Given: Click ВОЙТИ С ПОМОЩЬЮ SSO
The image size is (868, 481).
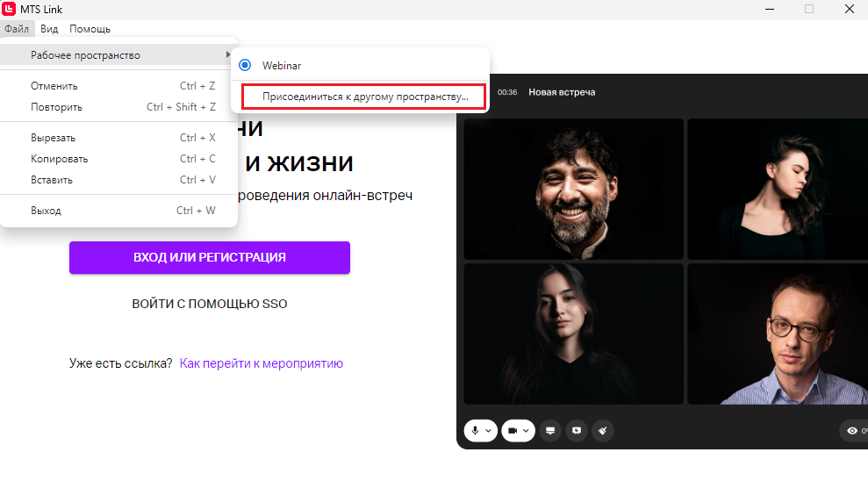Looking at the screenshot, I should 209,304.
